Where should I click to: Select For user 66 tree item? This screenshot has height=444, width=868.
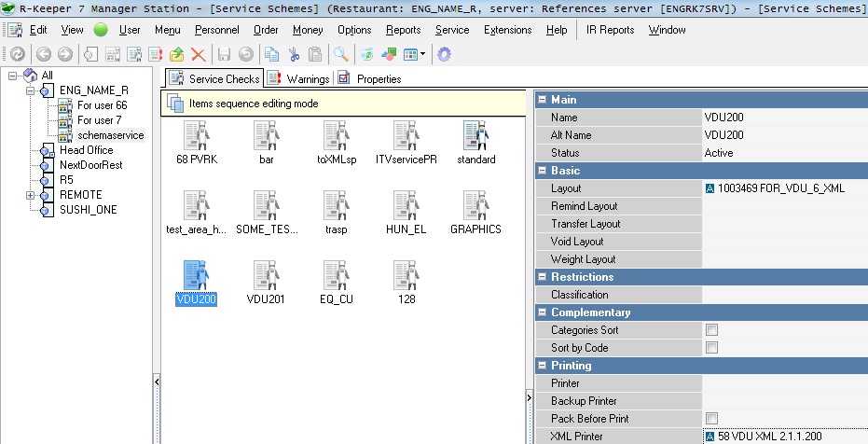[103, 105]
